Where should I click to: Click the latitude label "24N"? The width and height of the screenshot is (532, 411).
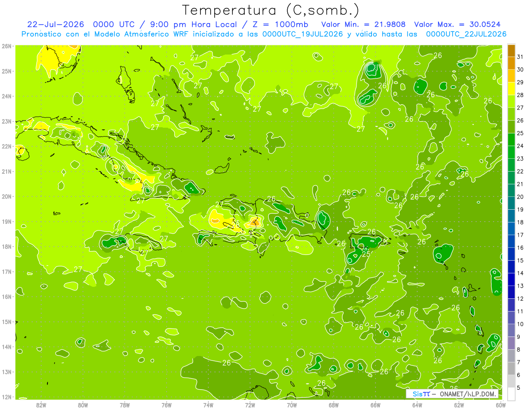click(7, 96)
